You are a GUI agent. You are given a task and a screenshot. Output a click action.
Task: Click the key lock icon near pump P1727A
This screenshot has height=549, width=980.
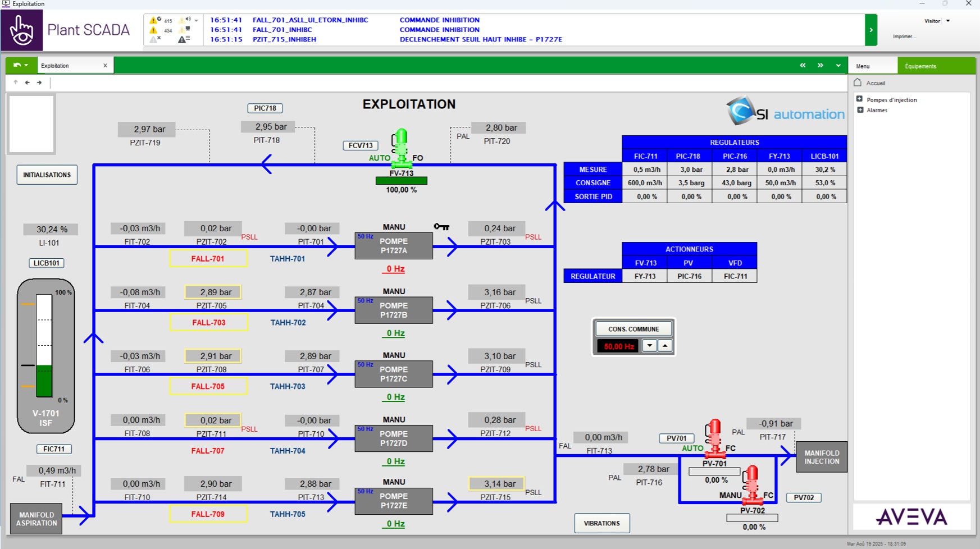(441, 227)
